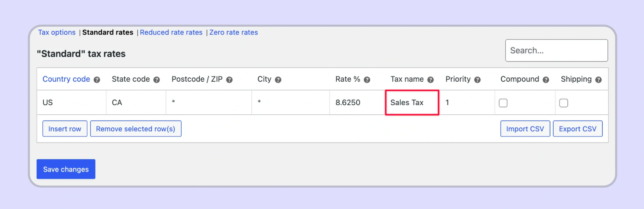
Task: Switch to Reduced rate rates tab
Action: (x=171, y=32)
